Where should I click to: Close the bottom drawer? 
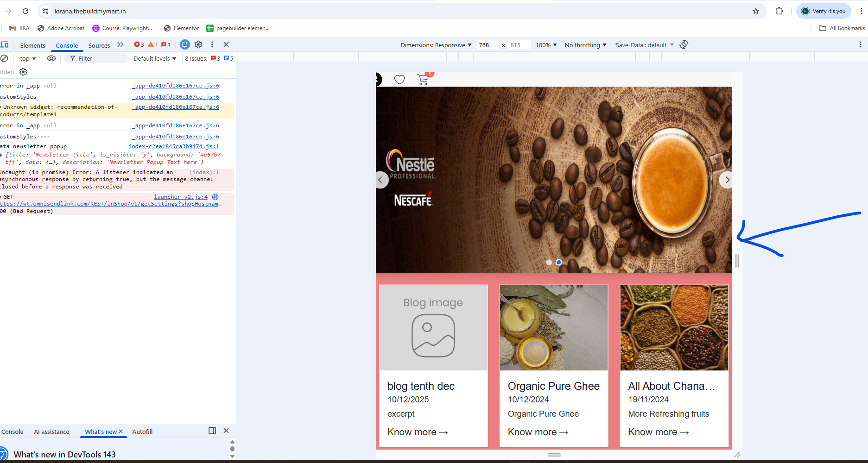tap(226, 431)
